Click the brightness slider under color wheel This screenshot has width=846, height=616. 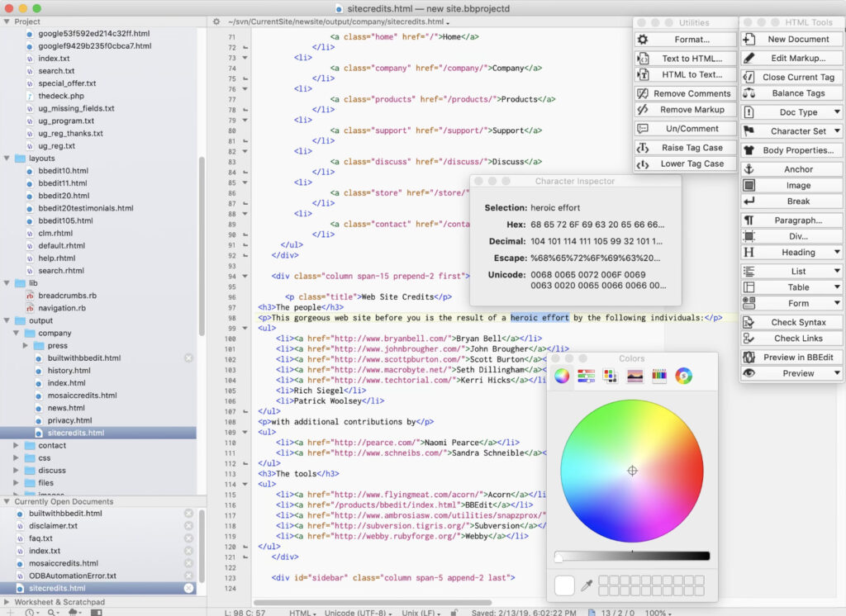(x=632, y=557)
